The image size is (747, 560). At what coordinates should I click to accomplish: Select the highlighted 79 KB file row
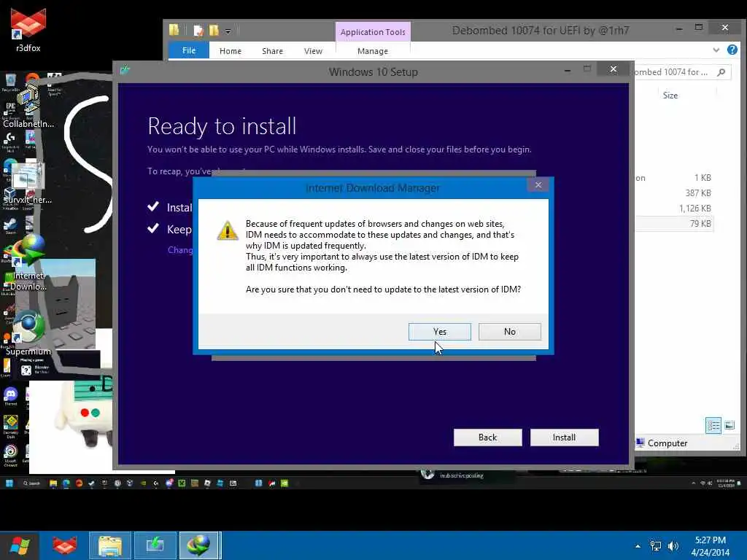[673, 223]
